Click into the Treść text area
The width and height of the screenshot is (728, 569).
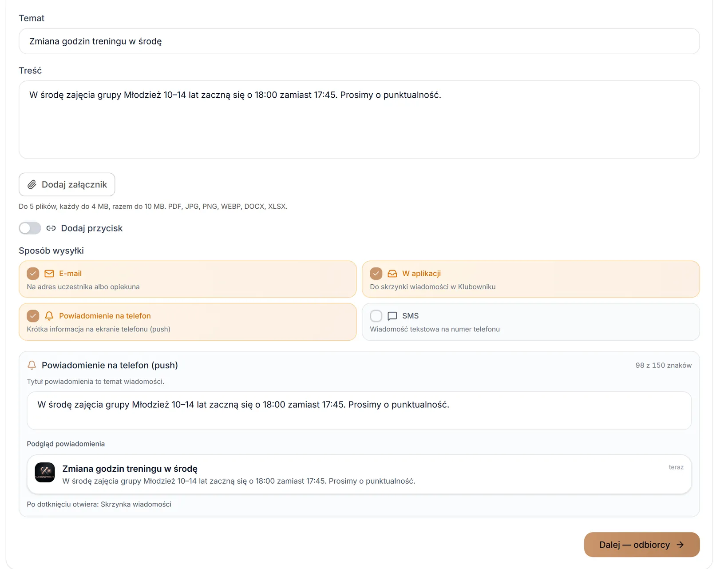pyautogui.click(x=359, y=119)
